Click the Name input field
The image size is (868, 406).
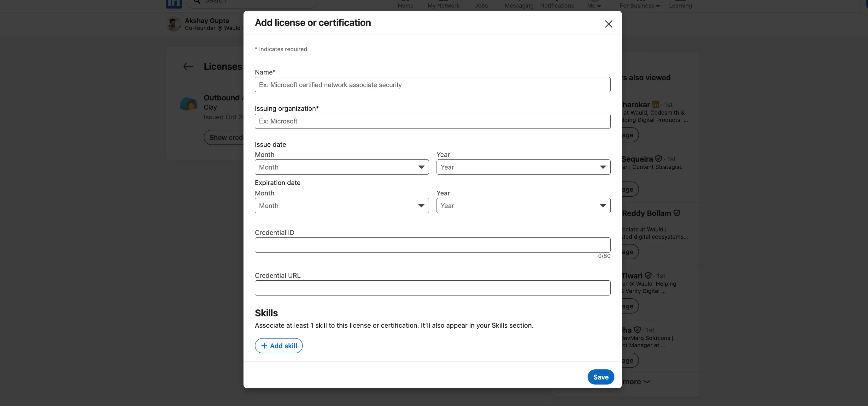[432, 85]
